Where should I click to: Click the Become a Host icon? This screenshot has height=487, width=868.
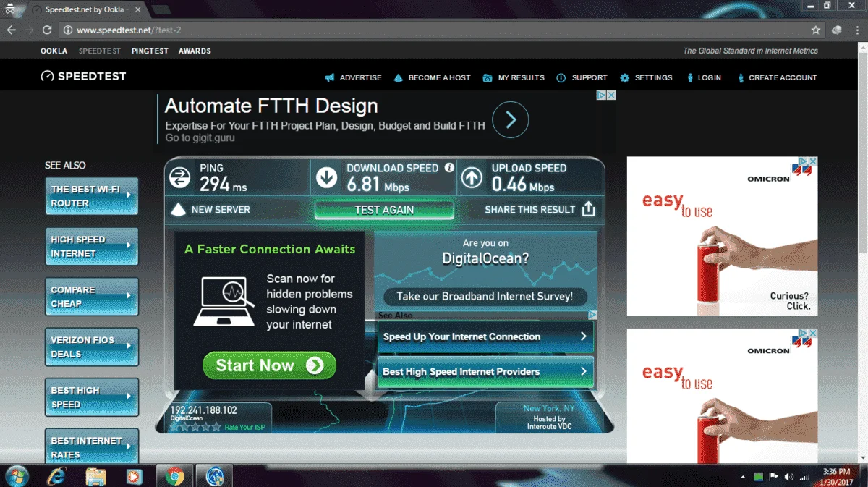pyautogui.click(x=398, y=77)
